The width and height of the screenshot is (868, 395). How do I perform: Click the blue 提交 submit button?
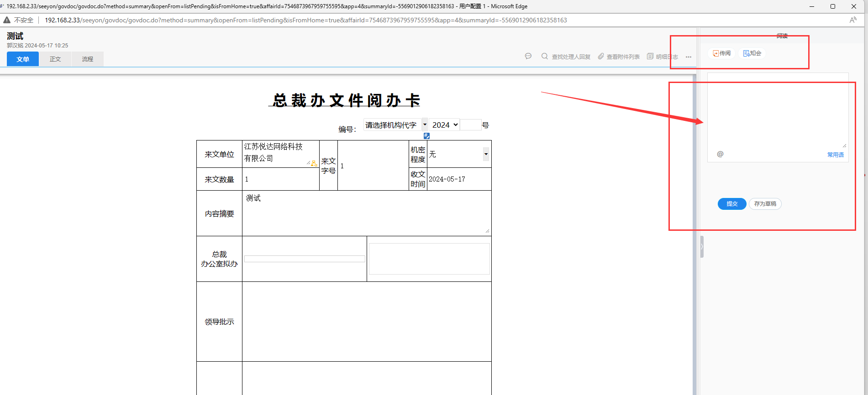pos(732,204)
